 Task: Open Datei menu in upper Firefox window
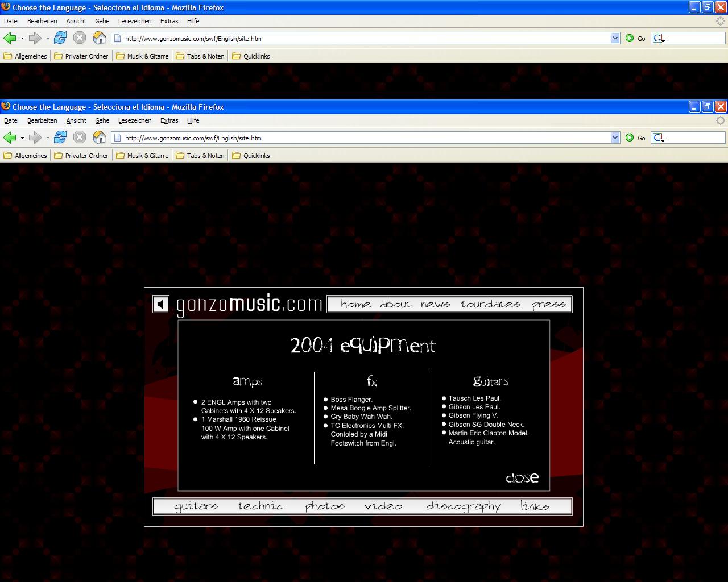coord(11,21)
